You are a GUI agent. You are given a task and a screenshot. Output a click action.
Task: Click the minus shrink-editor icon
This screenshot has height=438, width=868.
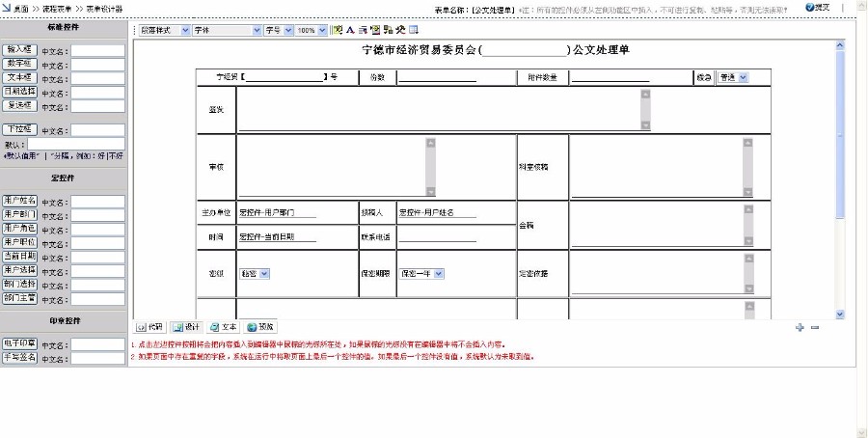click(x=815, y=327)
